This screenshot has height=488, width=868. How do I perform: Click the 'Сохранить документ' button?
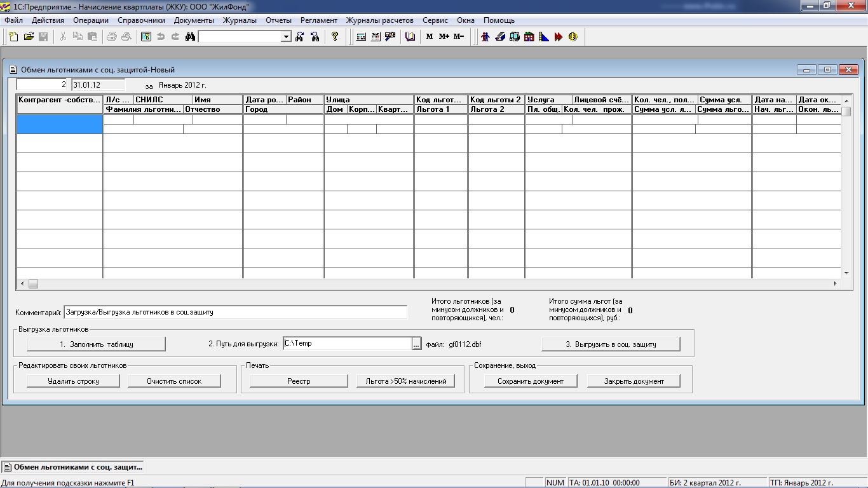[x=531, y=381]
